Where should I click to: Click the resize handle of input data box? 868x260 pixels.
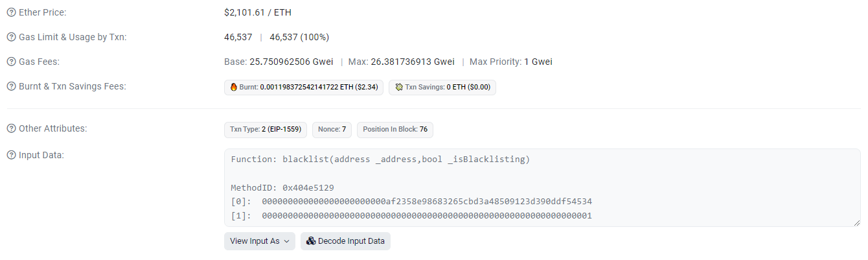pos(856,222)
